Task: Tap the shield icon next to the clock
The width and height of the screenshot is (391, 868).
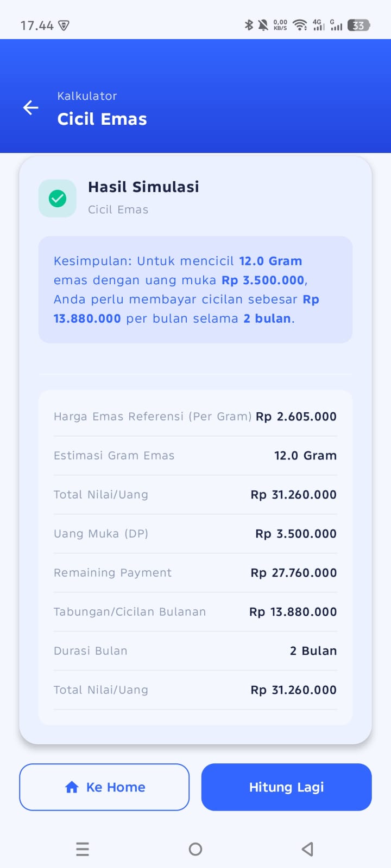Action: (64, 25)
